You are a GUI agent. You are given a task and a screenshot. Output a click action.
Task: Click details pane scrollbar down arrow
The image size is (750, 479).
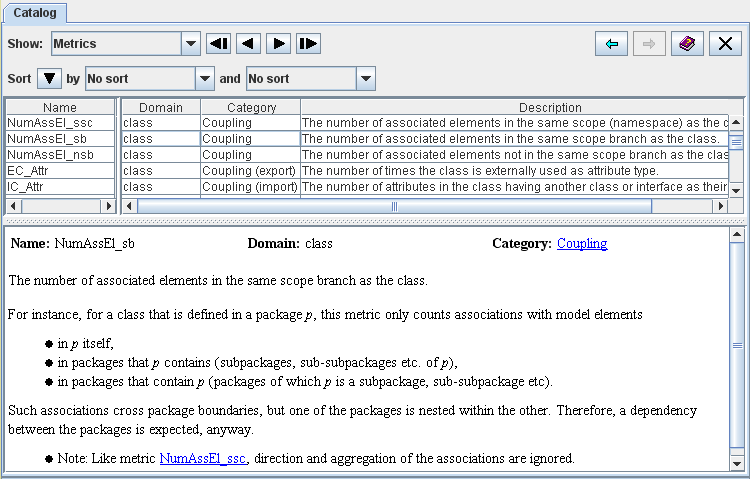[737, 463]
